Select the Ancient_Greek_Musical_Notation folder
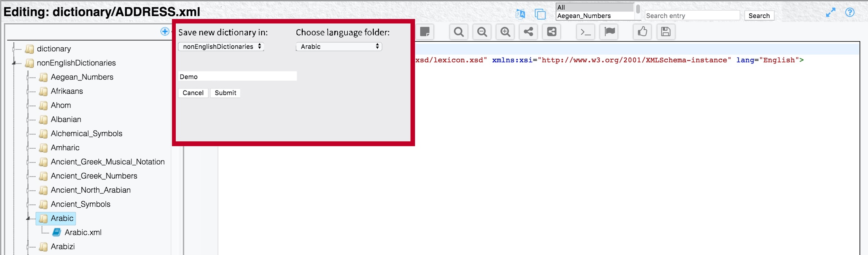868x255 pixels. [108, 162]
